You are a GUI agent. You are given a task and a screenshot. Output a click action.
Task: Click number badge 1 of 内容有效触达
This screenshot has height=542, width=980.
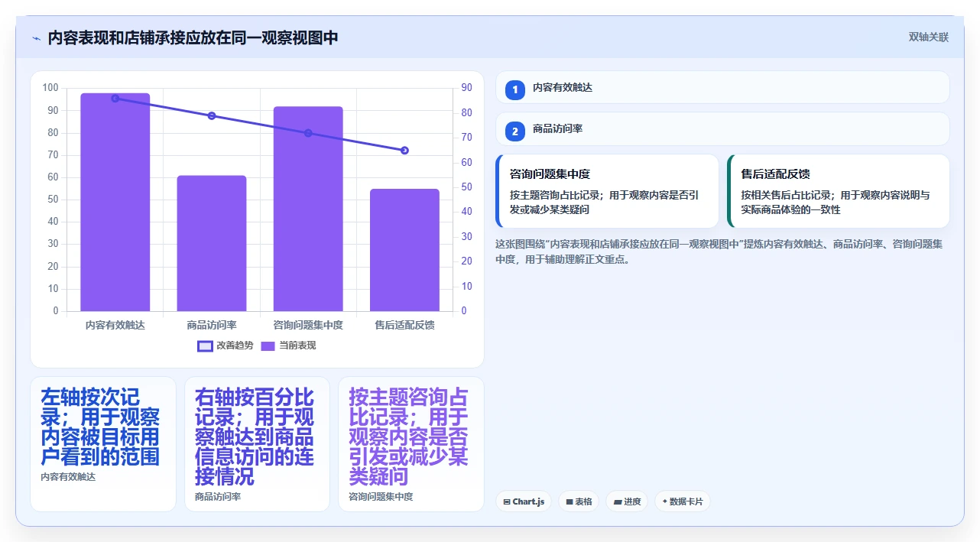(515, 89)
